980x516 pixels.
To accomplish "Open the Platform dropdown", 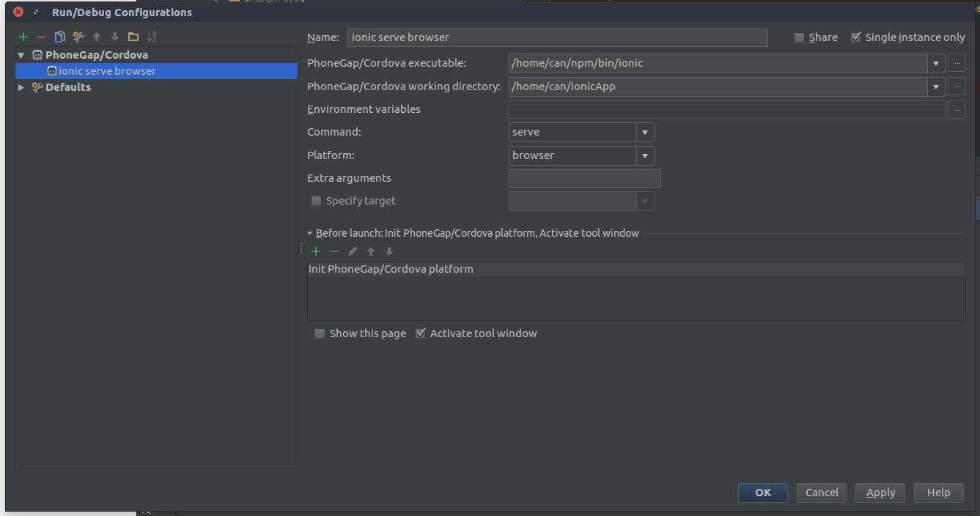I will [644, 155].
